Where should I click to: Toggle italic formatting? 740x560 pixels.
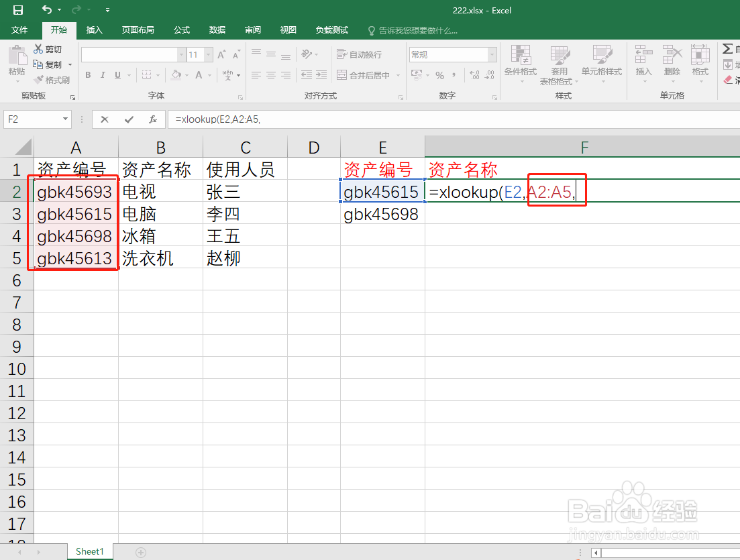point(101,74)
